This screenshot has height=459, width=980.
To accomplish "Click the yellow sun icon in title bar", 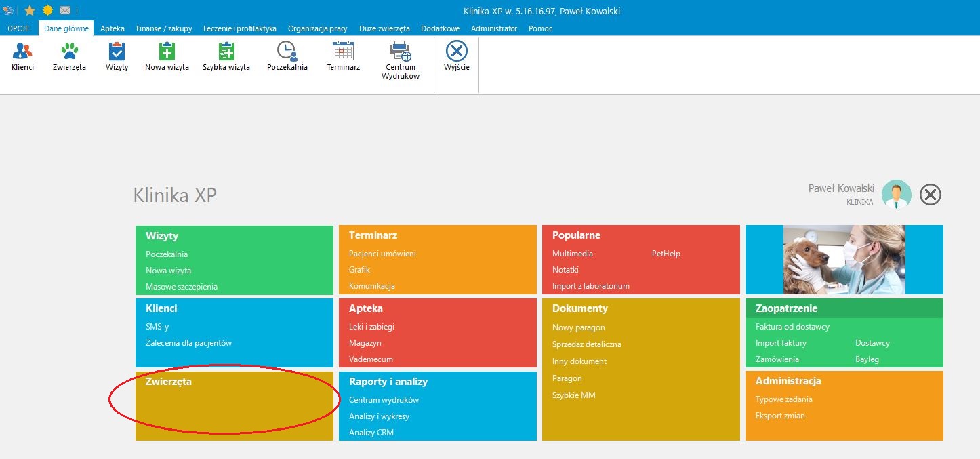I will coord(47,11).
